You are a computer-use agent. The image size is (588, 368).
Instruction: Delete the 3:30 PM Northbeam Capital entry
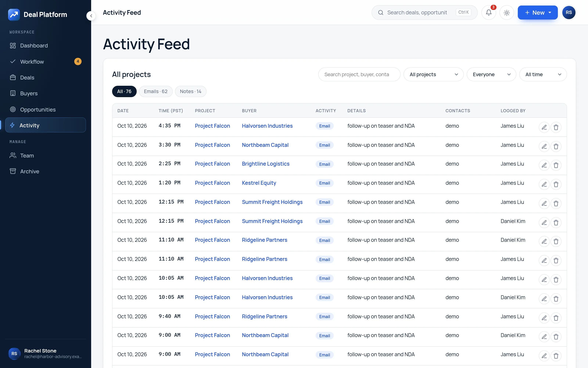pyautogui.click(x=556, y=146)
